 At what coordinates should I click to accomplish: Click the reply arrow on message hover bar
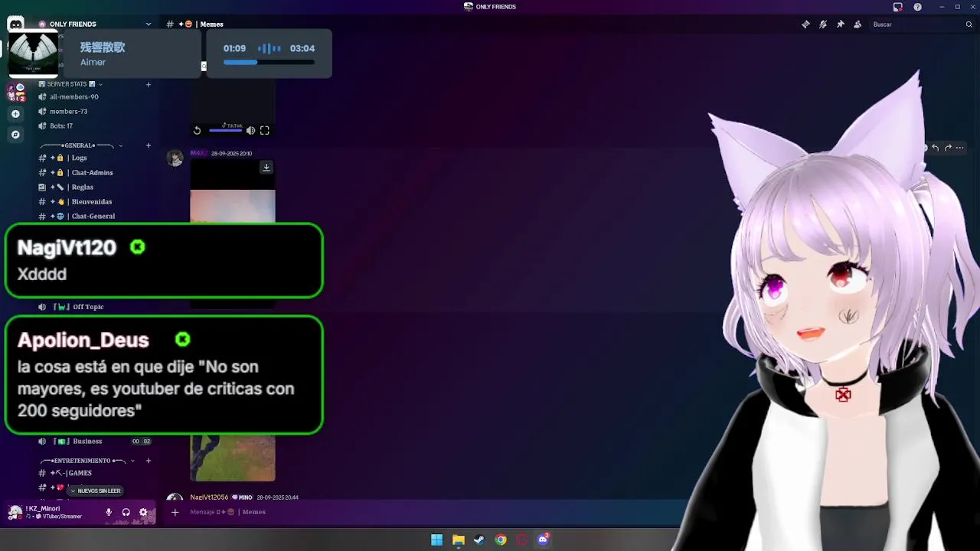point(935,148)
